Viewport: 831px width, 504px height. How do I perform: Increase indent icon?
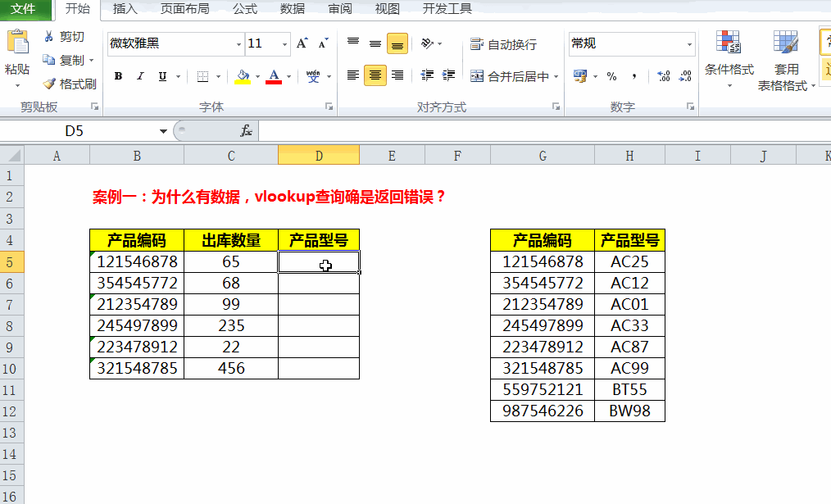449,75
